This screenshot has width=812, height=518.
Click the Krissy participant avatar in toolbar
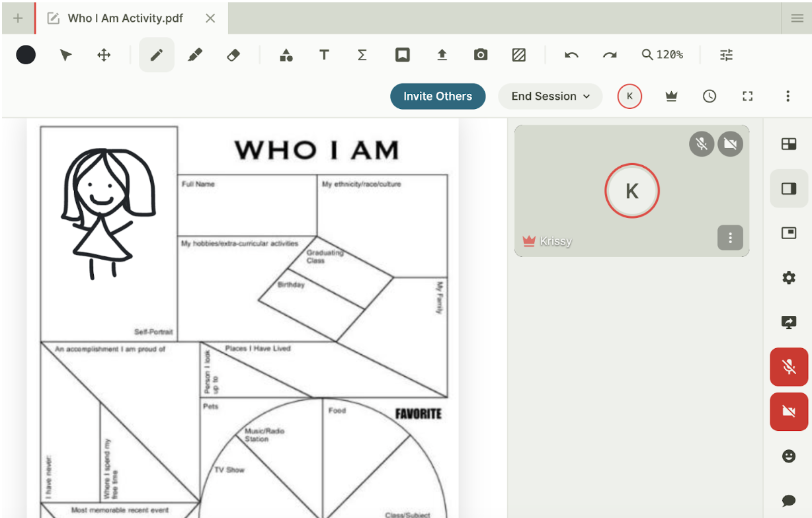point(629,96)
